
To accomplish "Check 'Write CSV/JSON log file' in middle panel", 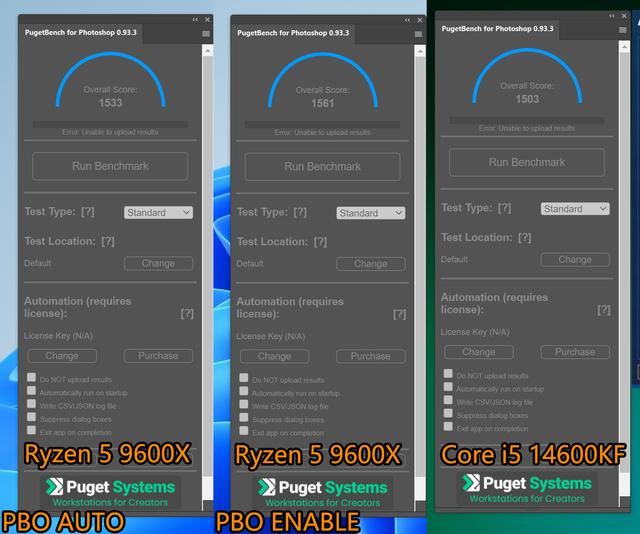I will (244, 405).
